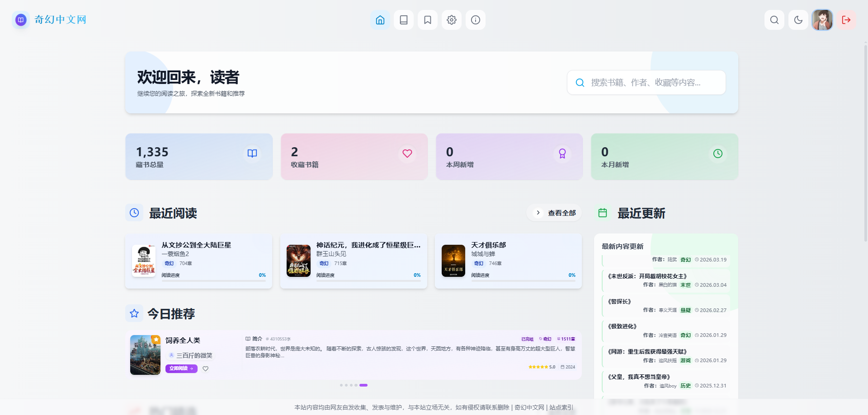Click the 查看全部 link text
The width and height of the screenshot is (868, 415).
pyautogui.click(x=562, y=213)
